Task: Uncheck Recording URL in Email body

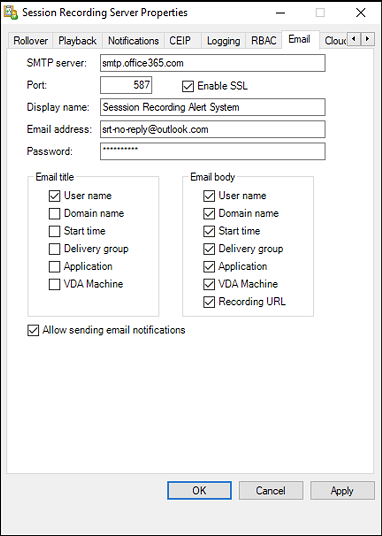Action: (209, 302)
